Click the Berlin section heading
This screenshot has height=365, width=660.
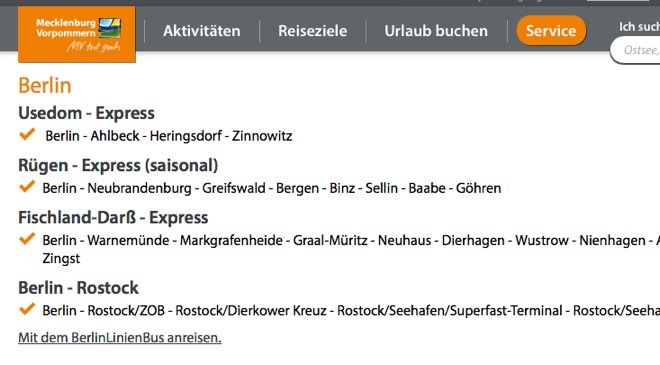click(45, 85)
